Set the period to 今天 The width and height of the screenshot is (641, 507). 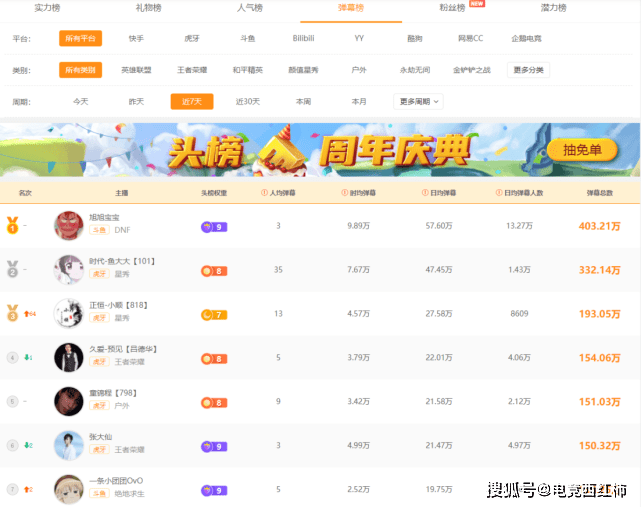[x=81, y=101]
